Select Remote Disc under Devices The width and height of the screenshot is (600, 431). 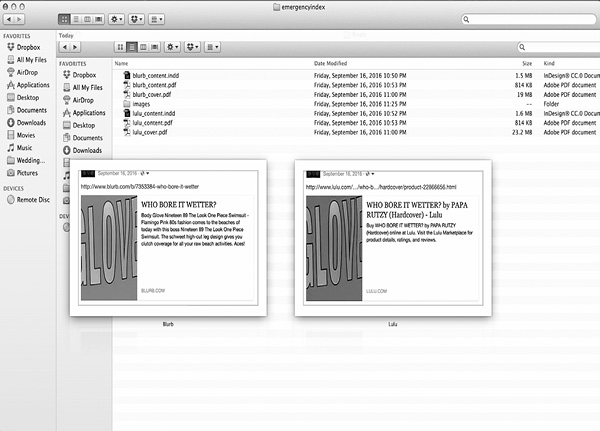[28, 199]
